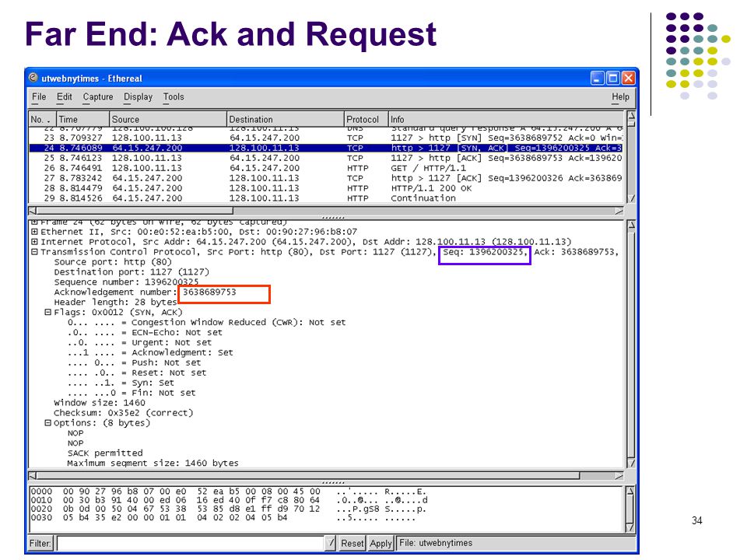Select SACK permitted option line
Screen dimensions: 747x560
[x=105, y=453]
